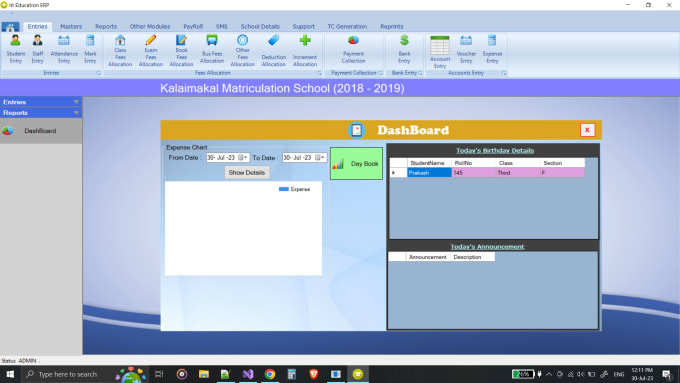This screenshot has height=383, width=680.
Task: Open Class Fees Allocation
Action: click(120, 51)
